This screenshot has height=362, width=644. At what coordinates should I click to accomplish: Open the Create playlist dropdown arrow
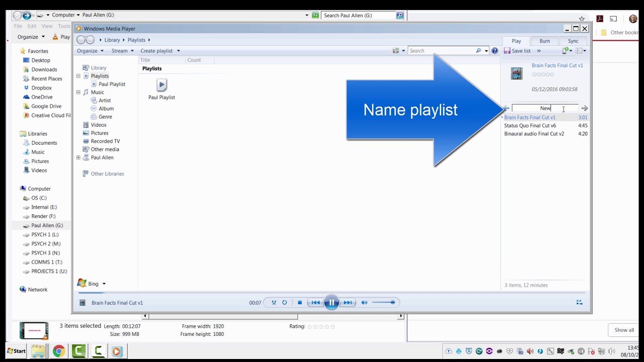click(178, 51)
